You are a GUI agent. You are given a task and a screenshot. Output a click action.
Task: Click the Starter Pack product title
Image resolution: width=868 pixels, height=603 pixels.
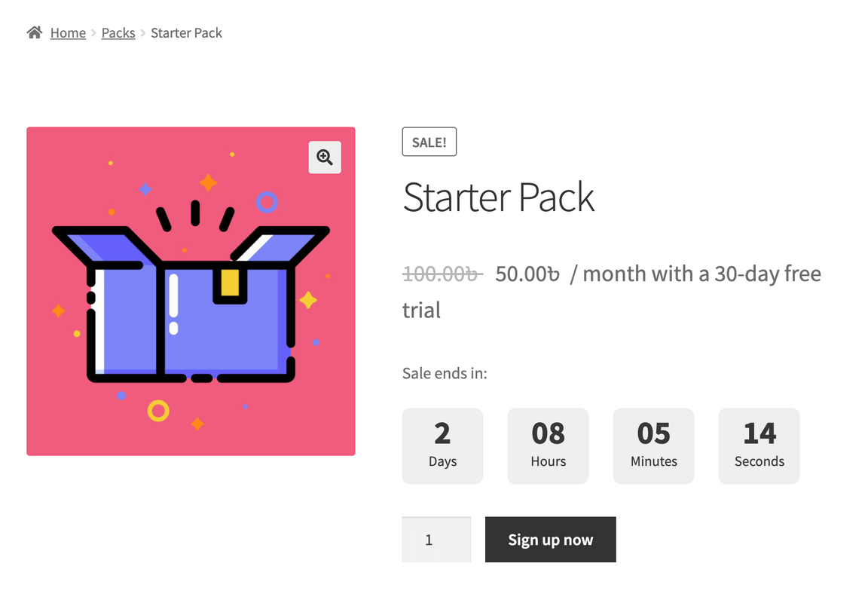point(498,197)
